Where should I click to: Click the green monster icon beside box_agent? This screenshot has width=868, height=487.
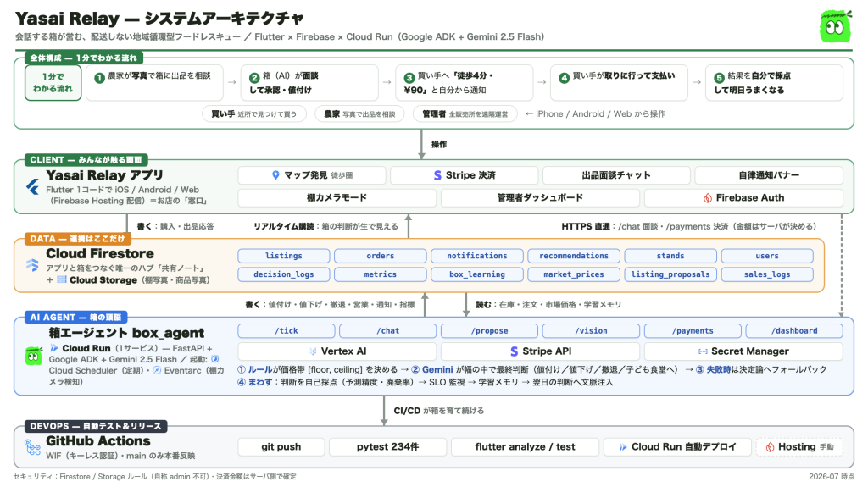pyautogui.click(x=34, y=356)
